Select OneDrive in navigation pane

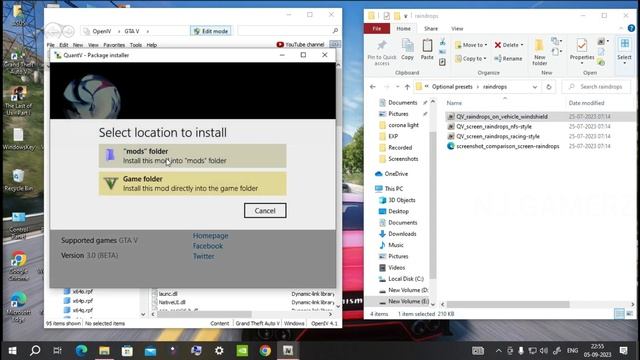(391, 174)
